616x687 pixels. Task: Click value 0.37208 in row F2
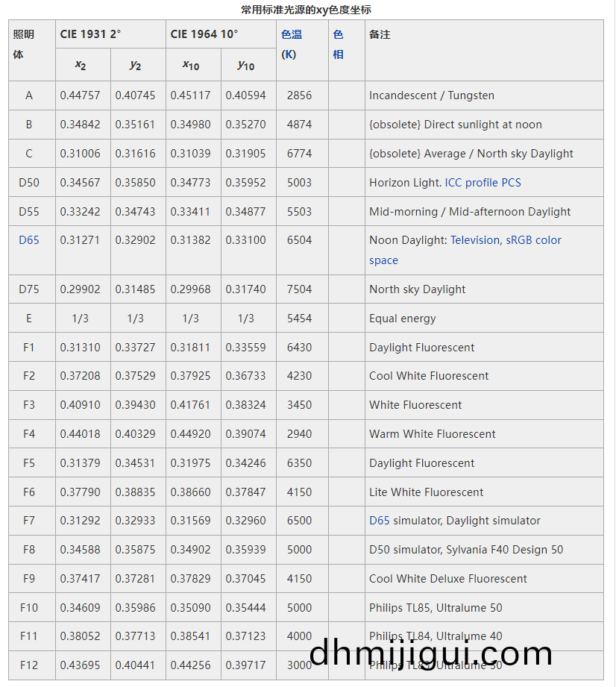81,376
